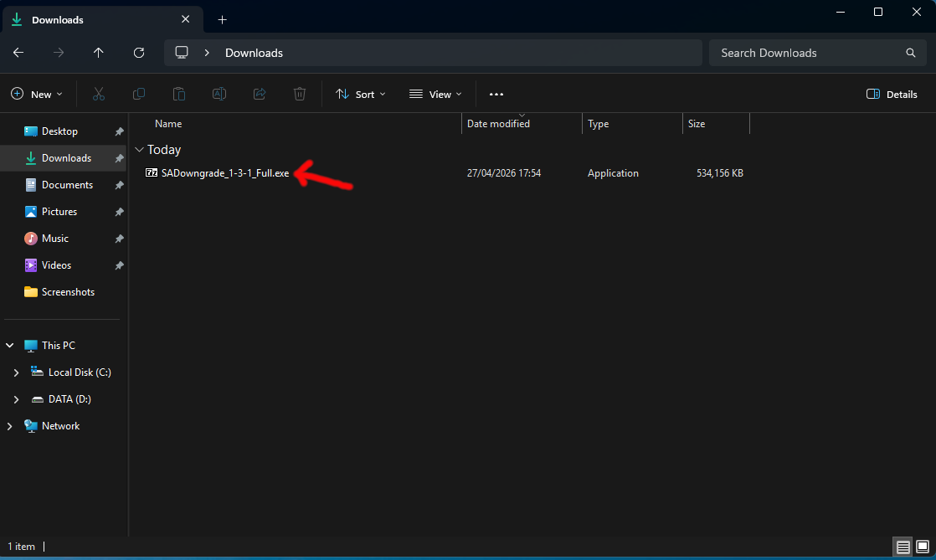Click the 7z icon of SADowngrade file
Screen dimensions: 936x560
[x=152, y=173]
